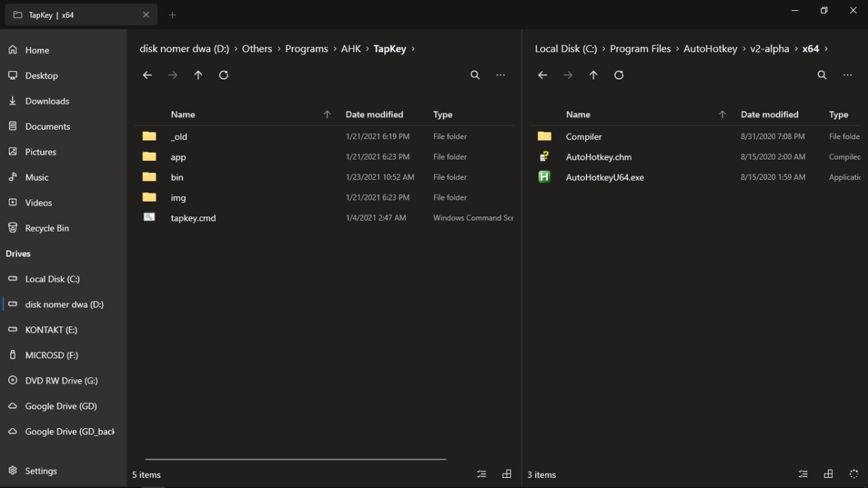Click the Programs breadcrumb in left path
The height and width of the screenshot is (488, 868).
pyautogui.click(x=307, y=49)
